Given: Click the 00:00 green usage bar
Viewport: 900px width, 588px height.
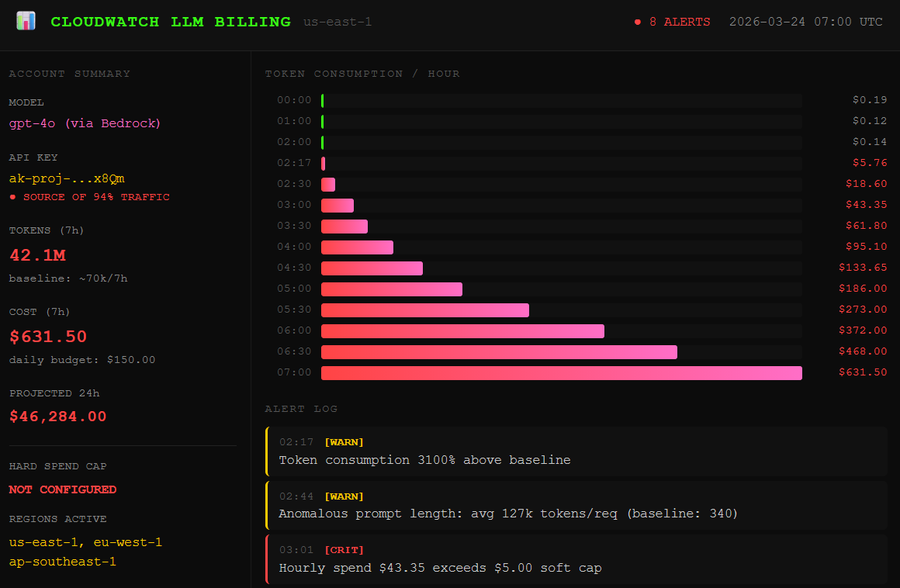Looking at the screenshot, I should point(323,101).
